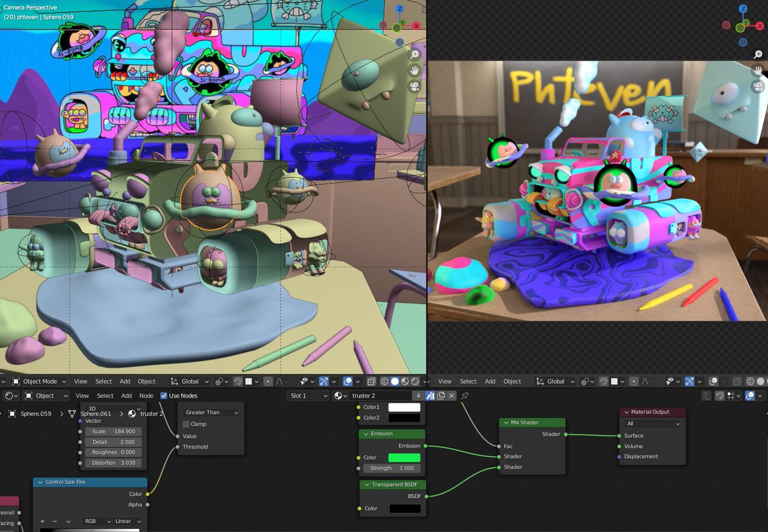Click the pan hand gizmo in the rendered viewport
The height and width of the screenshot is (532, 768).
pos(758,70)
